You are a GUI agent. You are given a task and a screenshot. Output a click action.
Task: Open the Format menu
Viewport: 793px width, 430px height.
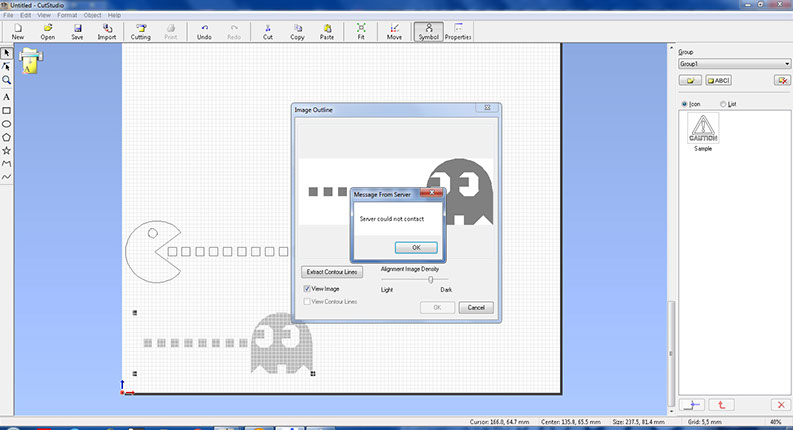[67, 15]
